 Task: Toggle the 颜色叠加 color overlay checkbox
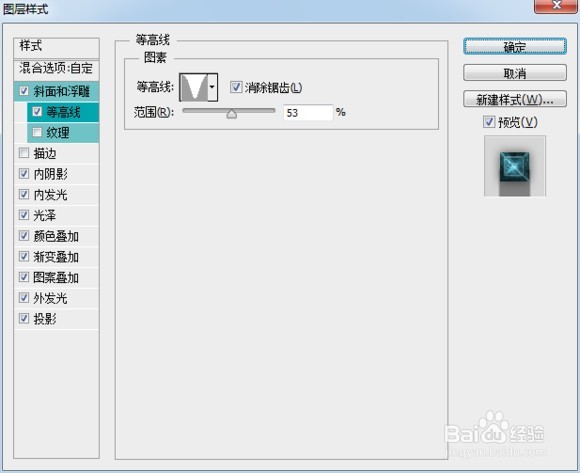[24, 236]
